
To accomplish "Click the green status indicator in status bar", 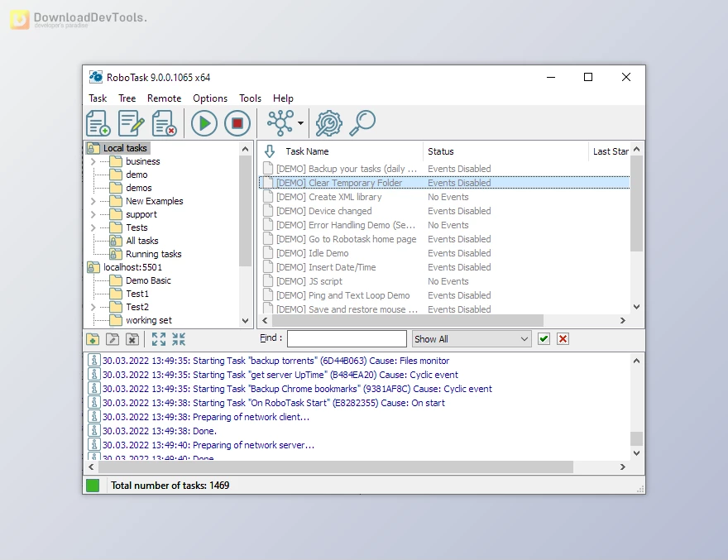I will (93, 486).
